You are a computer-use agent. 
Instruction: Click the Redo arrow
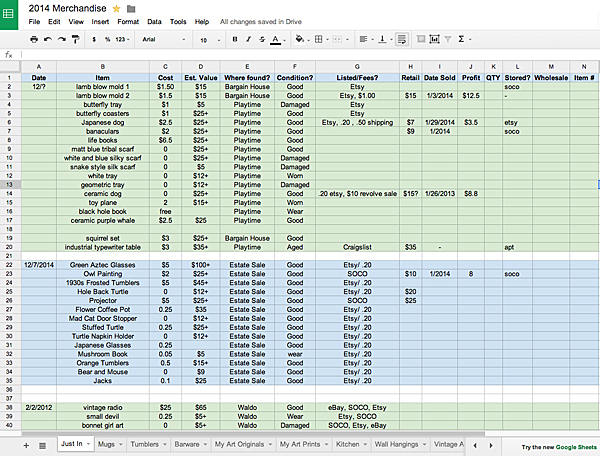(x=61, y=39)
